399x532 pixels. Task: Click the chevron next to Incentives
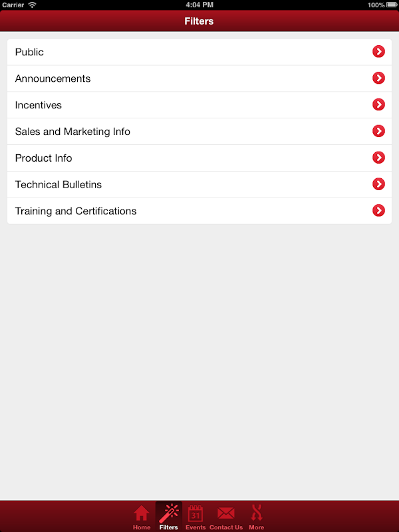378,105
